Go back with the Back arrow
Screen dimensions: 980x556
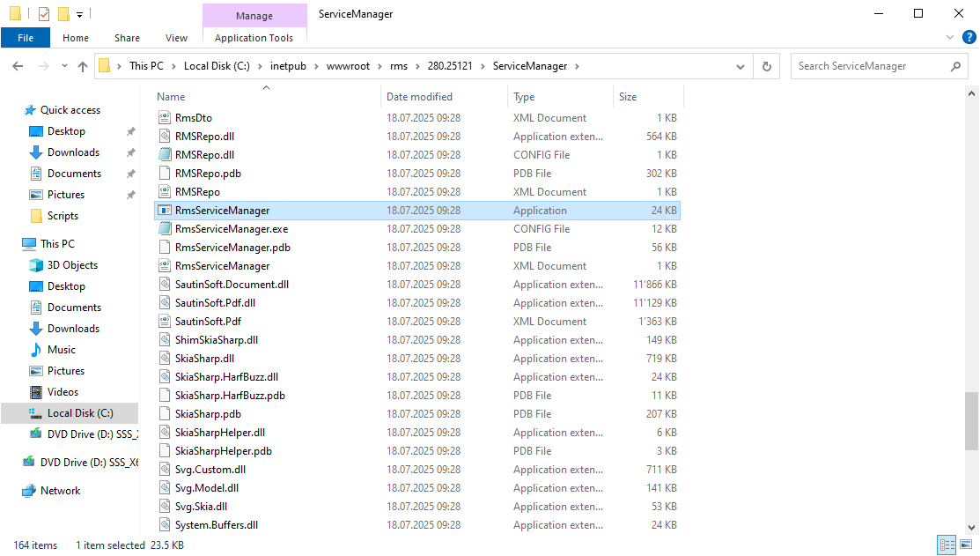coord(18,66)
